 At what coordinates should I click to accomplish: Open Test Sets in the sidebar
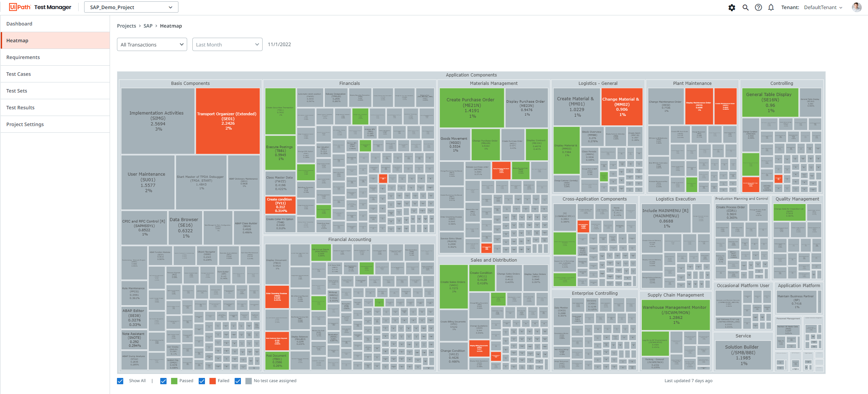[x=55, y=91]
